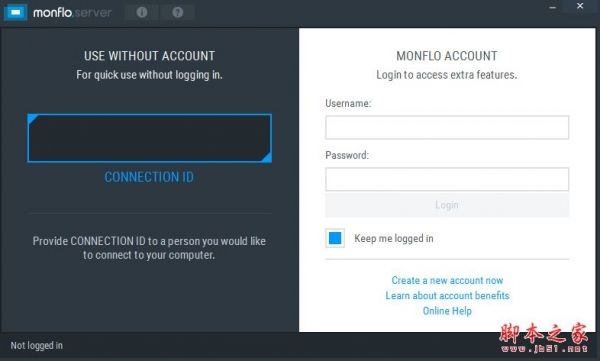Minimize the Monflo server window
The height and width of the screenshot is (361, 600).
553,7
